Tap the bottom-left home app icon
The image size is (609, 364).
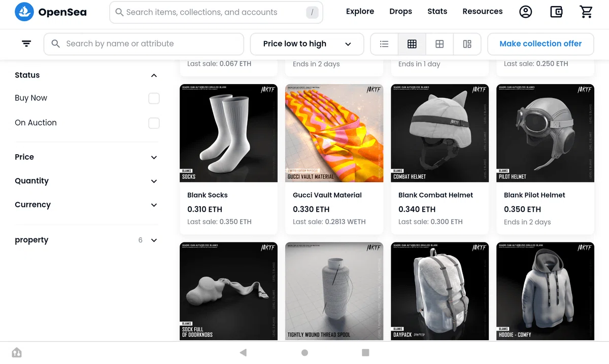coord(17,352)
